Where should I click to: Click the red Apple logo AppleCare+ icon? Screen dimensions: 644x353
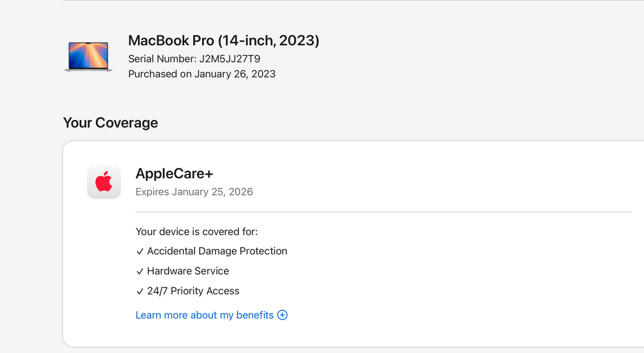104,182
